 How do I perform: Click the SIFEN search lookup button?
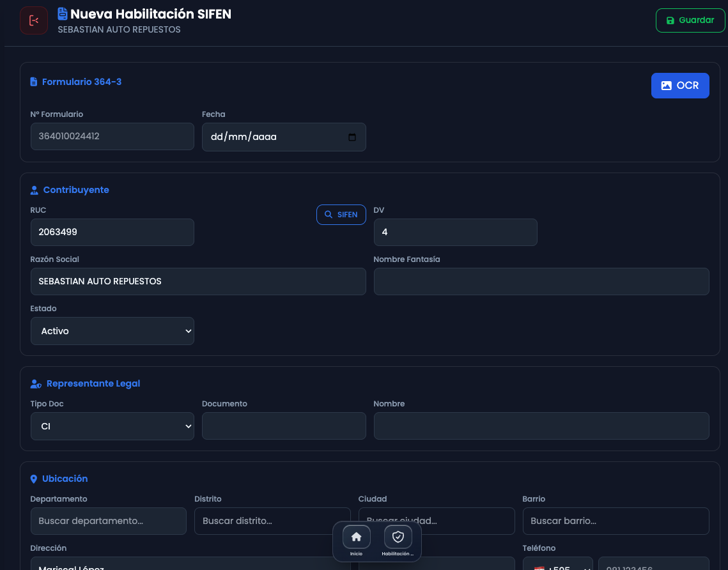click(x=341, y=215)
